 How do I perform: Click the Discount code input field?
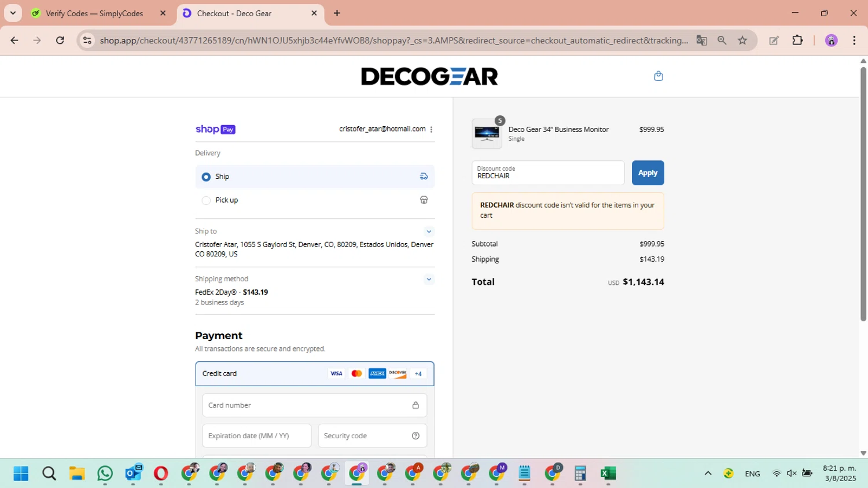548,173
